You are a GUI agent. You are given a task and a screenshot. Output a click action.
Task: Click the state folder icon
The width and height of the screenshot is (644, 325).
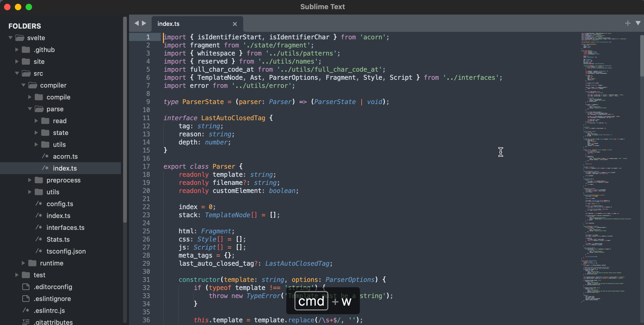[45, 133]
